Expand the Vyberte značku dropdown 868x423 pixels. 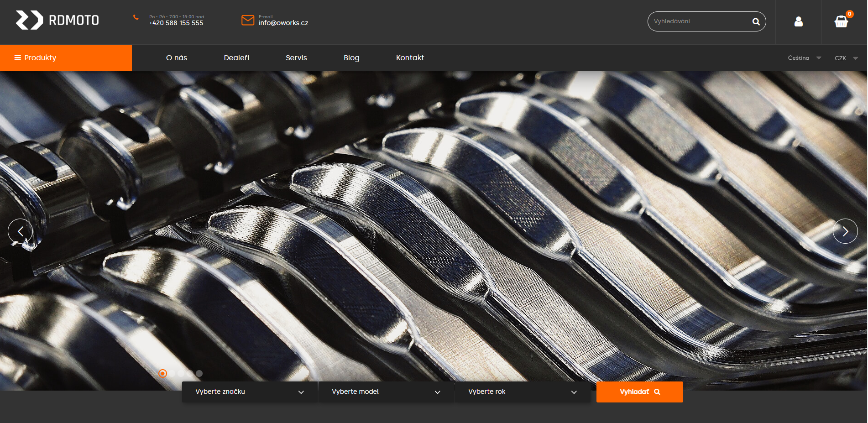(249, 392)
